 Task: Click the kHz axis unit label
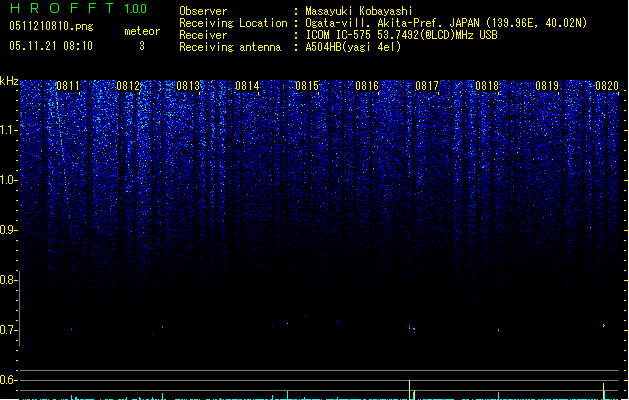(x=9, y=81)
